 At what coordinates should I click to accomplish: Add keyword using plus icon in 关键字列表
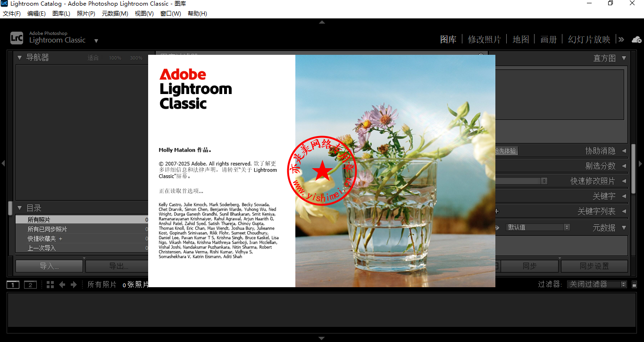coord(496,211)
